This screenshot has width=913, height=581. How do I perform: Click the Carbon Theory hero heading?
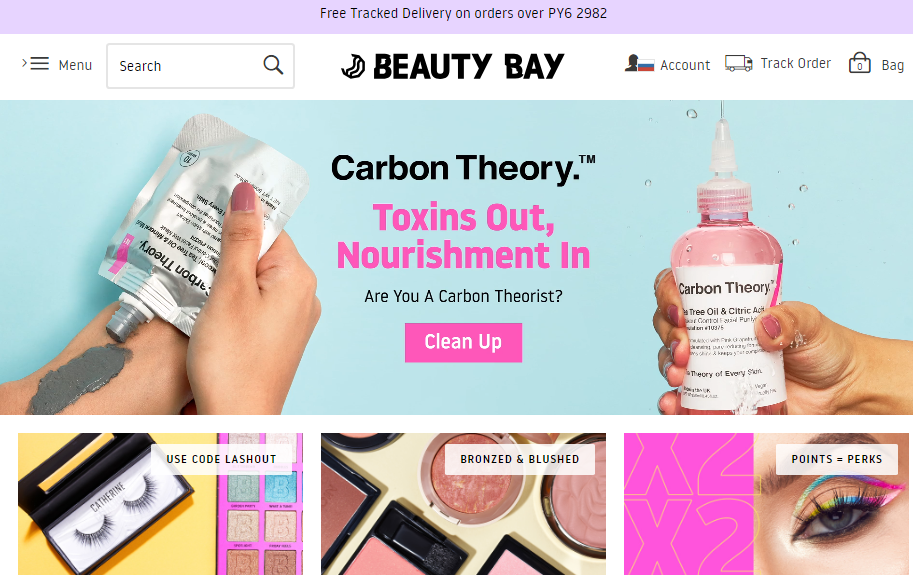coord(463,169)
